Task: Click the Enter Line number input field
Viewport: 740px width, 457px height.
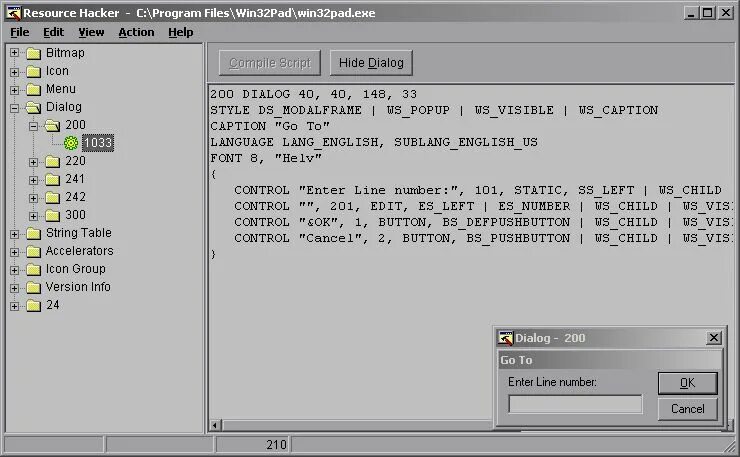Action: [575, 404]
